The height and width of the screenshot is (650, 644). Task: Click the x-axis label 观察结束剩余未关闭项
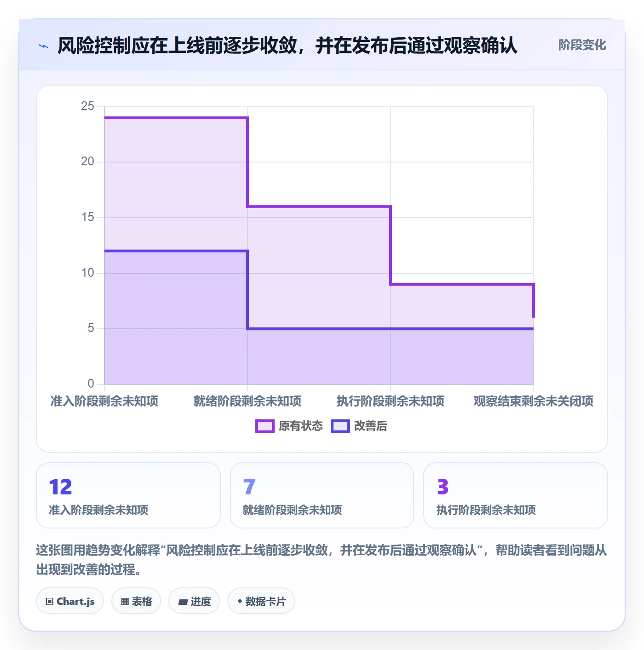[534, 401]
